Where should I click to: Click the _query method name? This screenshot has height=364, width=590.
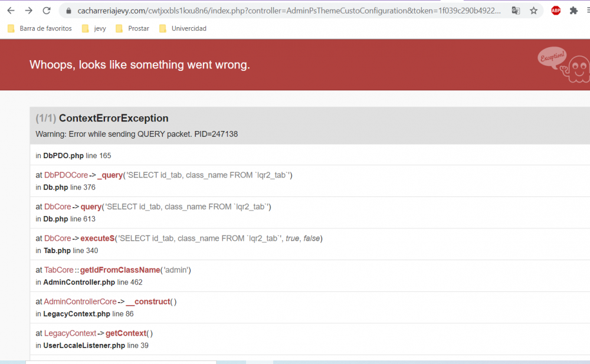pyautogui.click(x=110, y=175)
